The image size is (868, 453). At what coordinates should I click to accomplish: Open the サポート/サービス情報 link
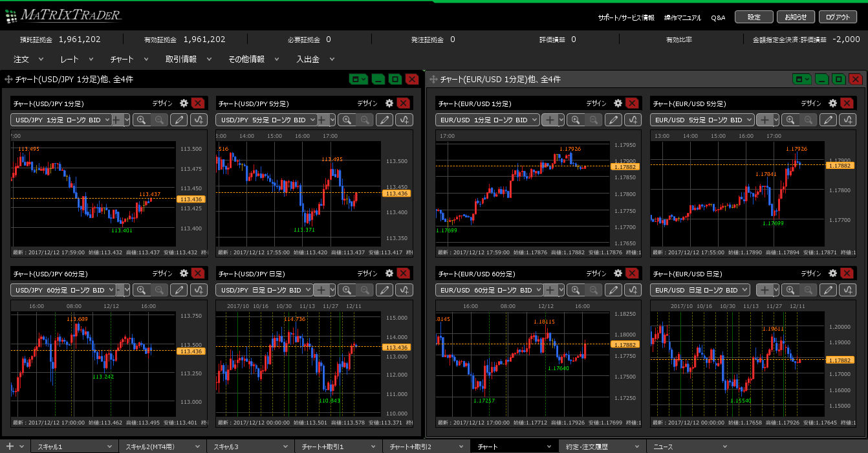click(x=626, y=18)
